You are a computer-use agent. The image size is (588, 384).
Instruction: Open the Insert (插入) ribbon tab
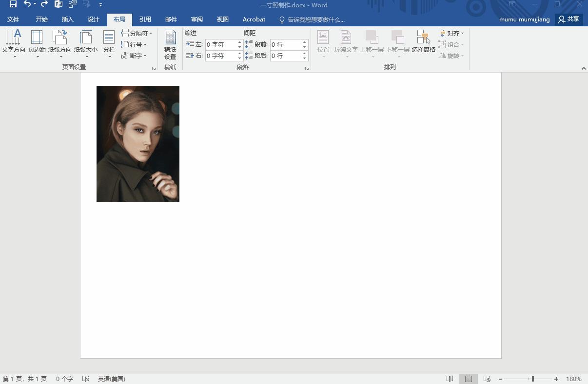tap(67, 19)
